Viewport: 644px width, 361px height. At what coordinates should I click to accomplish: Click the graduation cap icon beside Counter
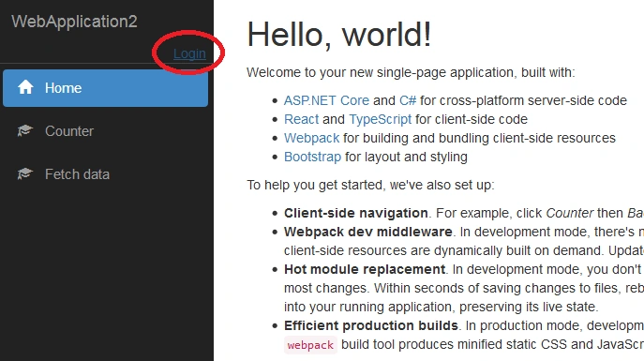point(25,130)
